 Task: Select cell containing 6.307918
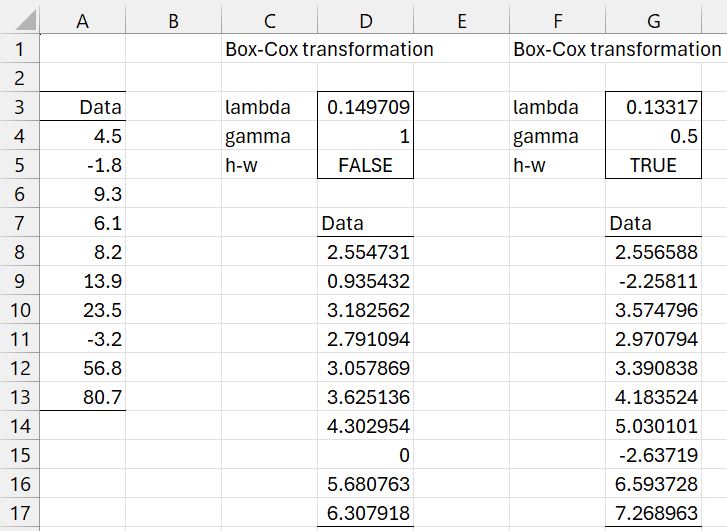(x=365, y=512)
